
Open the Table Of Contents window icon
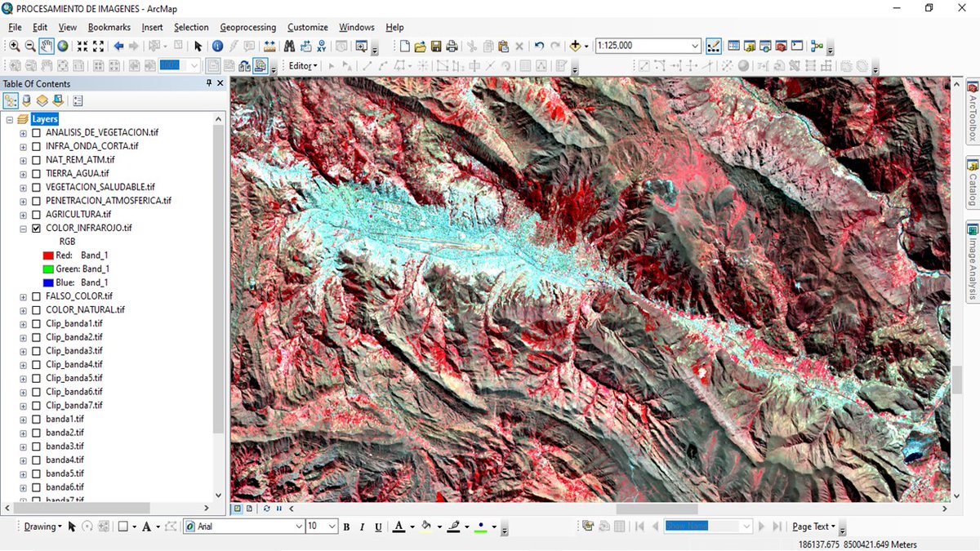[x=733, y=46]
